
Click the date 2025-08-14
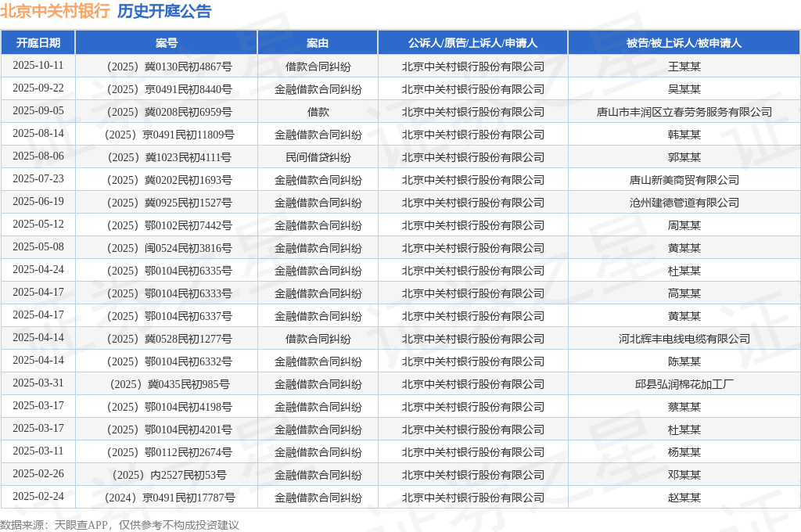pyautogui.click(x=38, y=133)
